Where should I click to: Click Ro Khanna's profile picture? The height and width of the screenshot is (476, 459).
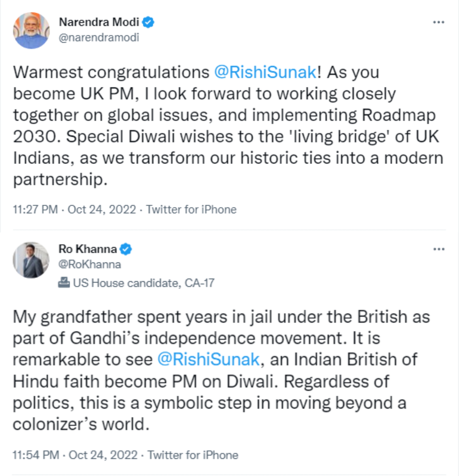(31, 260)
